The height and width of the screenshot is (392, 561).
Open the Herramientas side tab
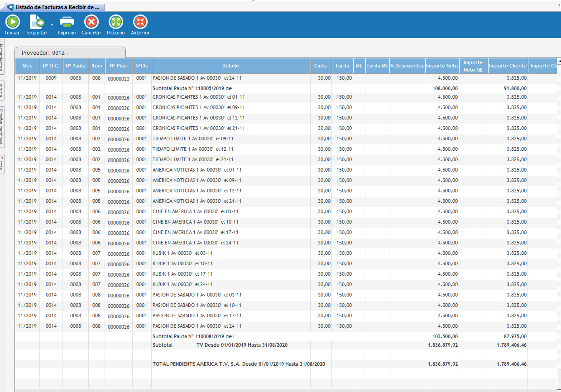(x=2, y=57)
